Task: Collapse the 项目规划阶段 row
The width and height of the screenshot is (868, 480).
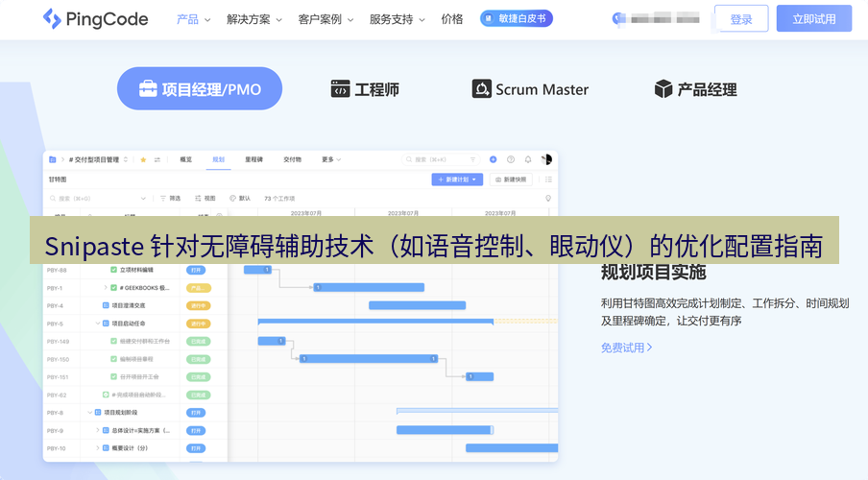Action: pyautogui.click(x=89, y=413)
